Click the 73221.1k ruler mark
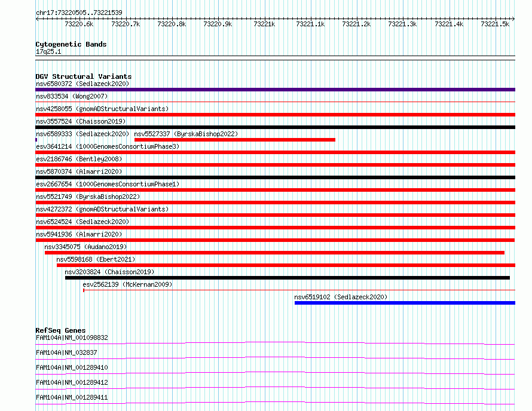This screenshot has height=411, width=532. click(x=310, y=24)
